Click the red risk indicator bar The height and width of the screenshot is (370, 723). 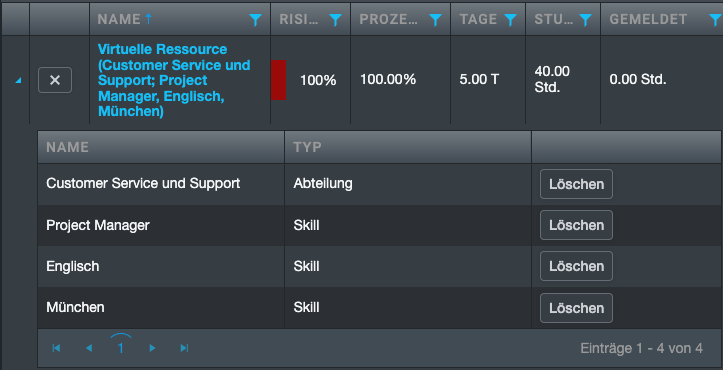[279, 80]
